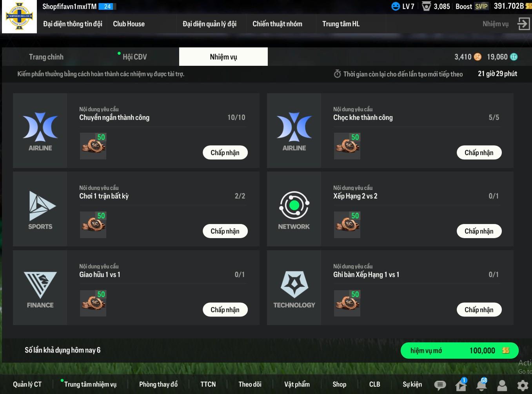This screenshot has height=394, width=532.
Task: Click the FINANCE sponsor logo
Action: (x=40, y=289)
